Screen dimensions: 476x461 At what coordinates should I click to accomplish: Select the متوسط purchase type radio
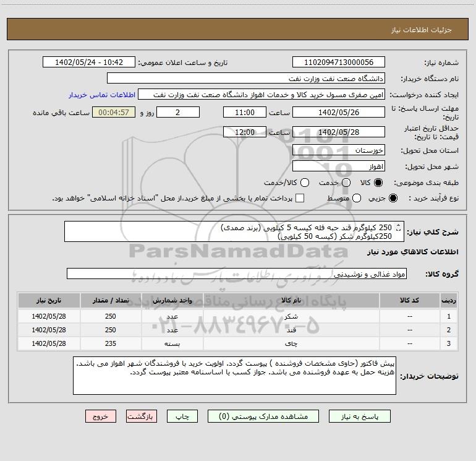coord(357,198)
